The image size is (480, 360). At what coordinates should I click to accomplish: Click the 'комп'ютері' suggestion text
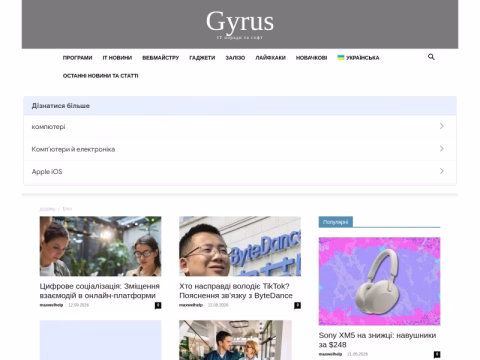point(48,127)
